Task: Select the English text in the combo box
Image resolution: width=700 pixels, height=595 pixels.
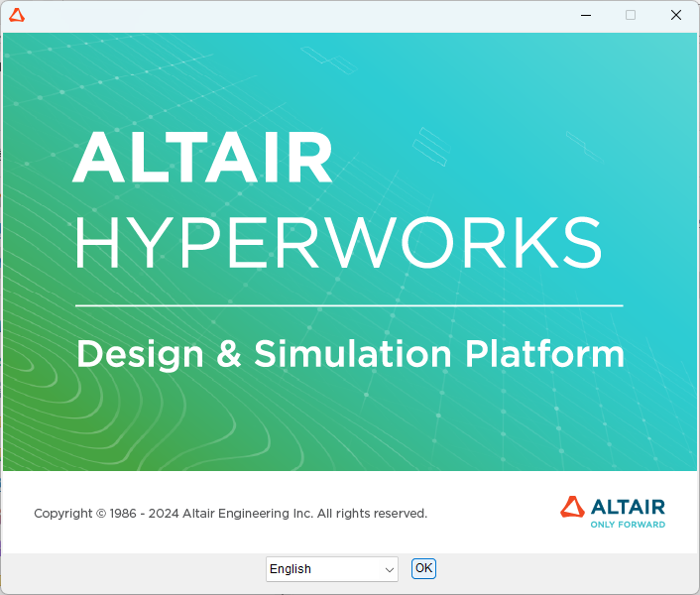Action: pyautogui.click(x=291, y=569)
